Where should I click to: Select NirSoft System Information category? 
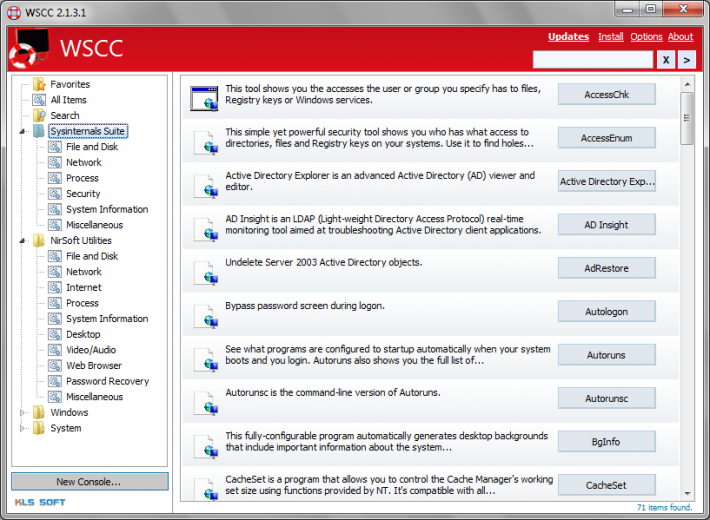(107, 318)
